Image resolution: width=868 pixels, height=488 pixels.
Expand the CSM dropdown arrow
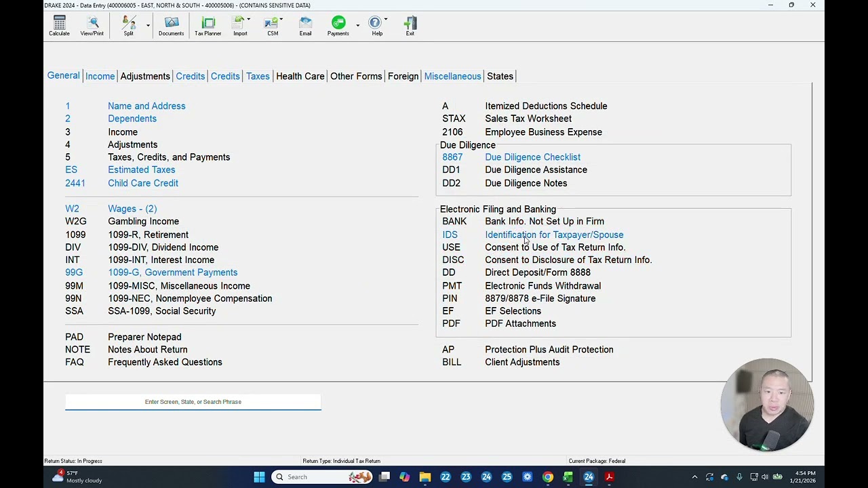click(x=281, y=19)
